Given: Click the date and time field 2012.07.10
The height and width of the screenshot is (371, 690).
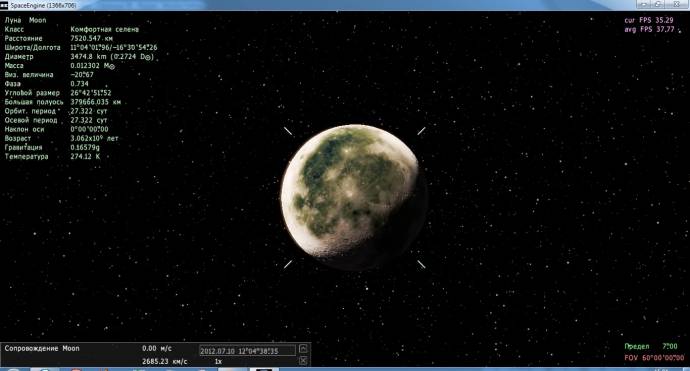Looking at the screenshot, I should click(x=247, y=351).
